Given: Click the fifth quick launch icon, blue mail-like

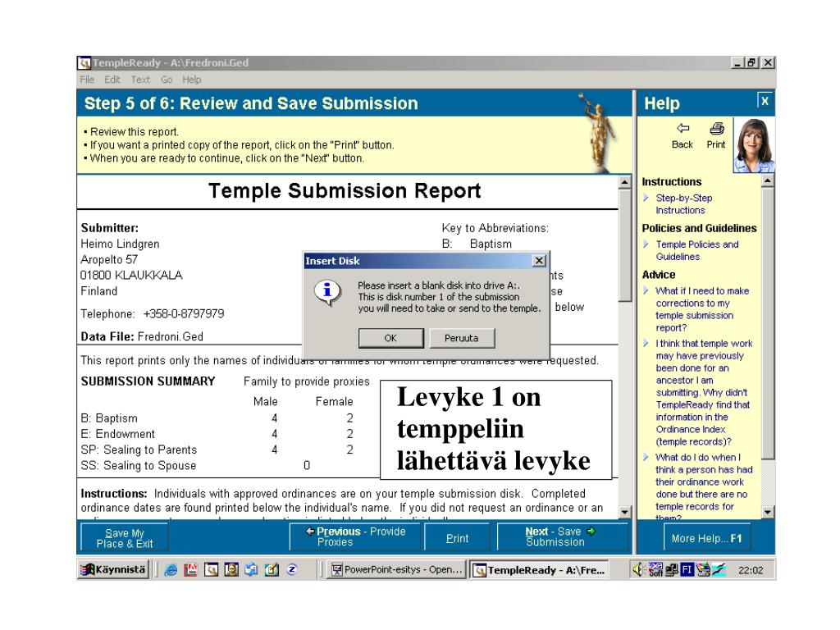Looking at the screenshot, I should point(251,570).
